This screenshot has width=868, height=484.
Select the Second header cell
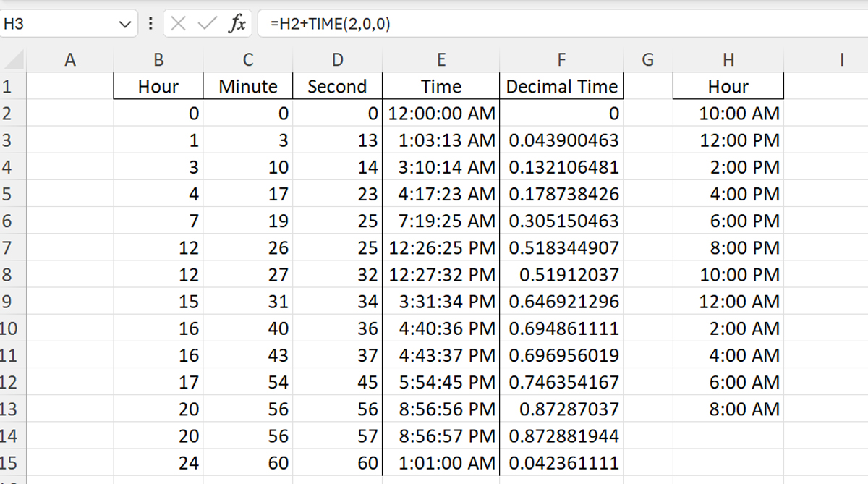pos(337,86)
